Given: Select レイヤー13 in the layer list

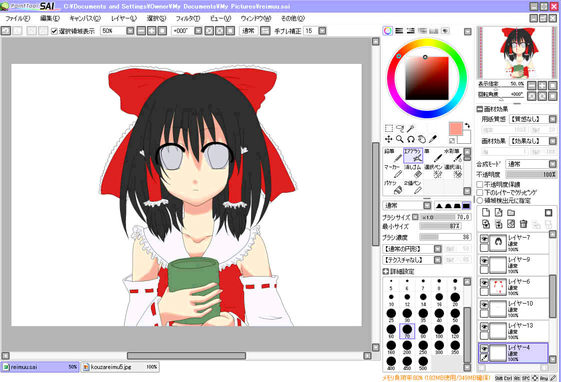Looking at the screenshot, I should 513,330.
